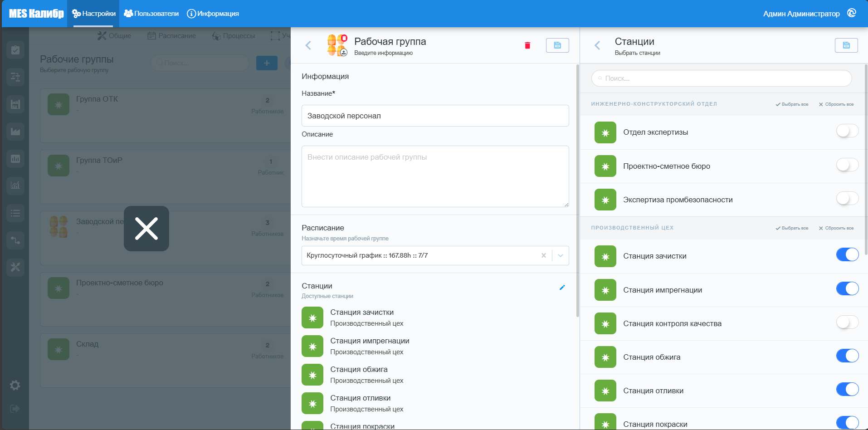Image resolution: width=868 pixels, height=430 pixels.
Task: Click the route flow sidebar icon
Action: [15, 240]
